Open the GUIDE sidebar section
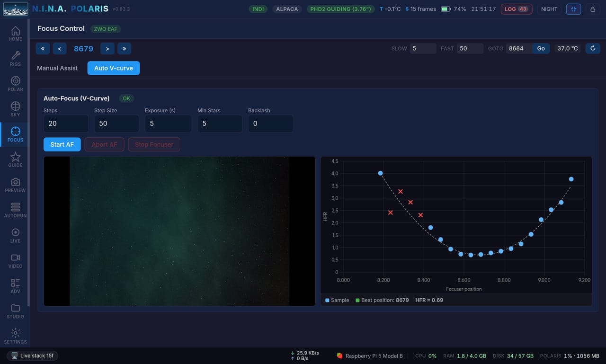606x364 pixels. point(15,160)
